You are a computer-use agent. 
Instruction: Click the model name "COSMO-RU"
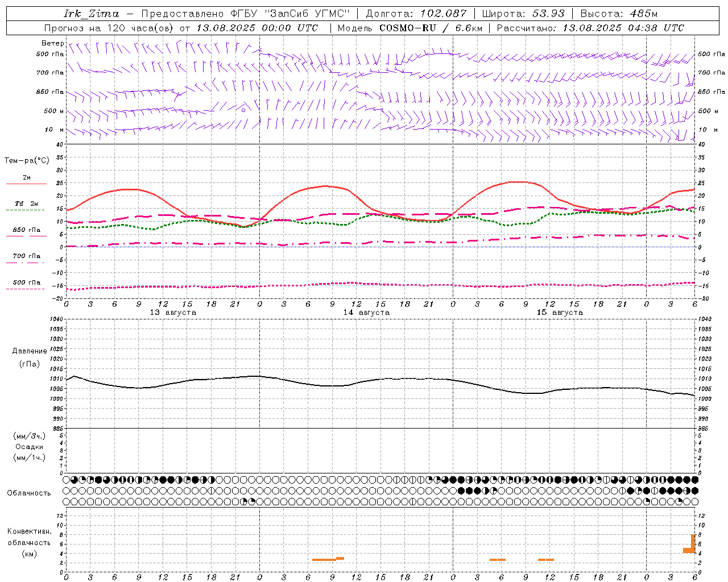(408, 28)
